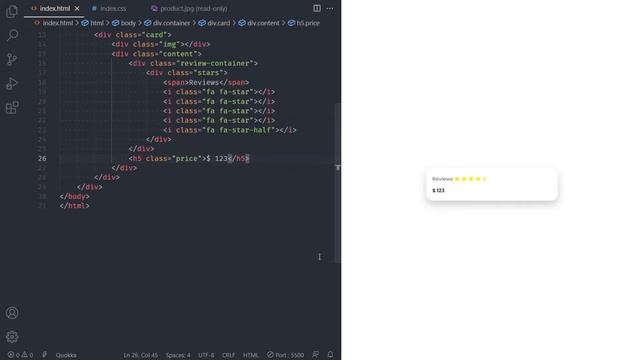Open the Extensions view icon
The height and width of the screenshot is (360, 640).
12,108
